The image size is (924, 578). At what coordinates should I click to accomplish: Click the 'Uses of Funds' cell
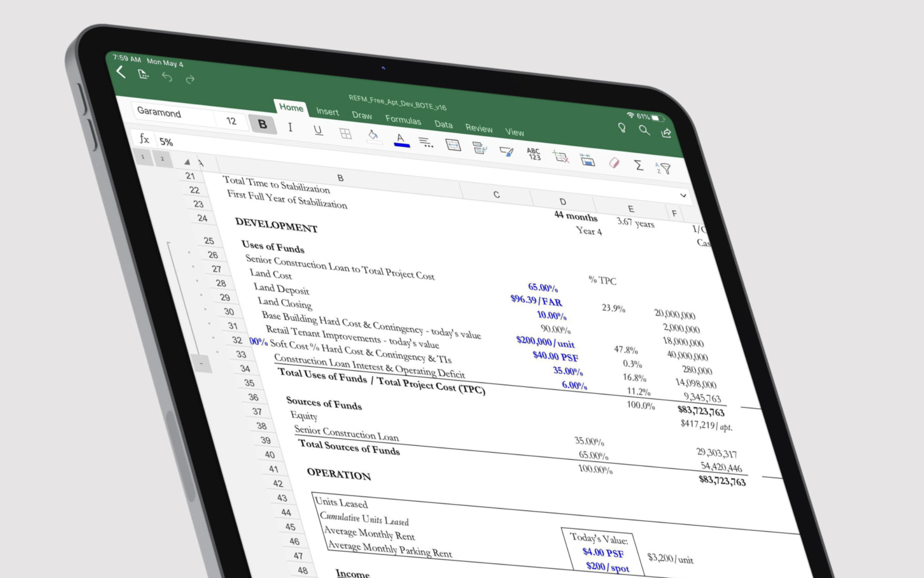click(x=273, y=246)
